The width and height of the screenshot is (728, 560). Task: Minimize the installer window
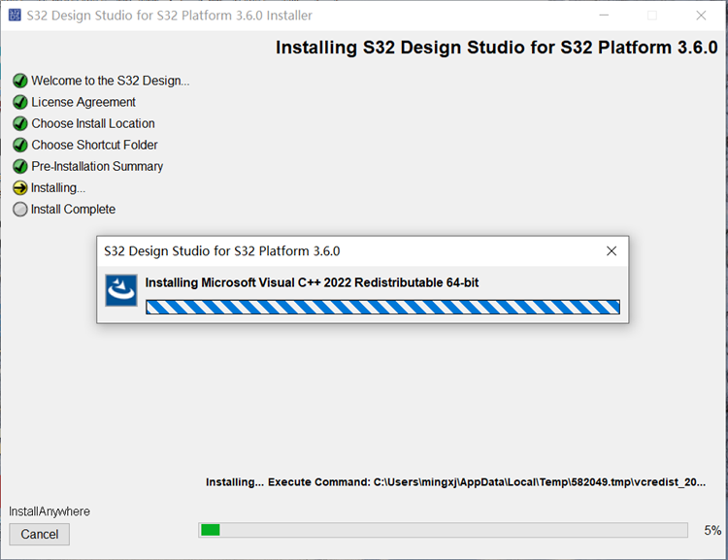[604, 16]
